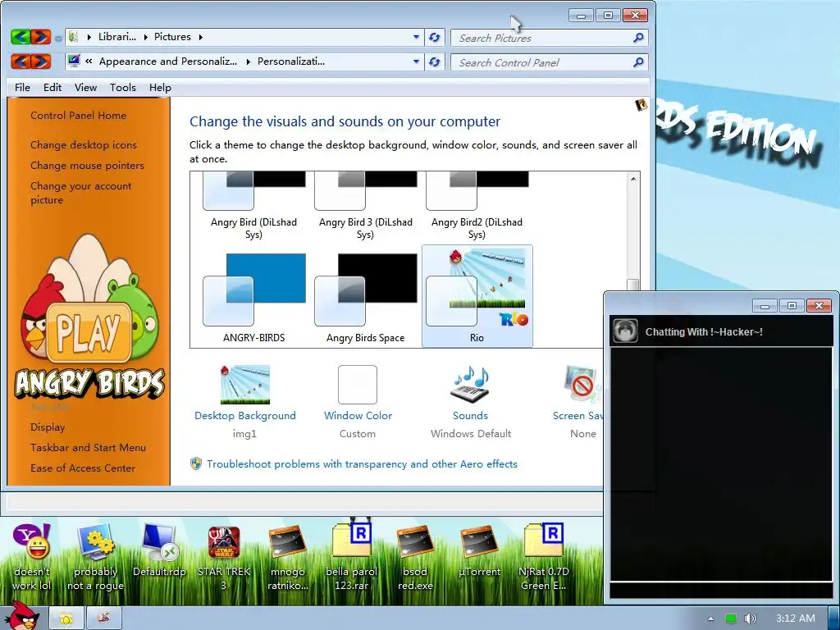840x630 pixels.
Task: Select the 'bella parol 123.rar' archive icon
Action: point(351,540)
